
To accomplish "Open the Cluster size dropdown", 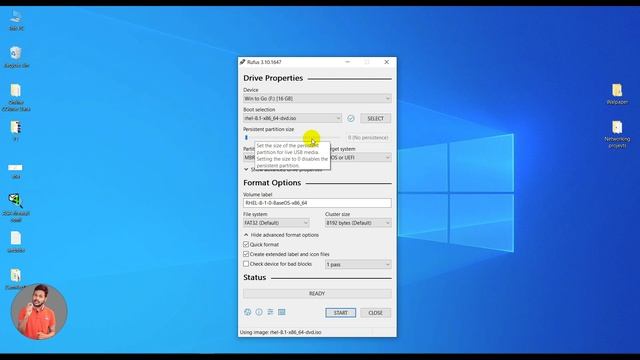I will click(x=358, y=223).
